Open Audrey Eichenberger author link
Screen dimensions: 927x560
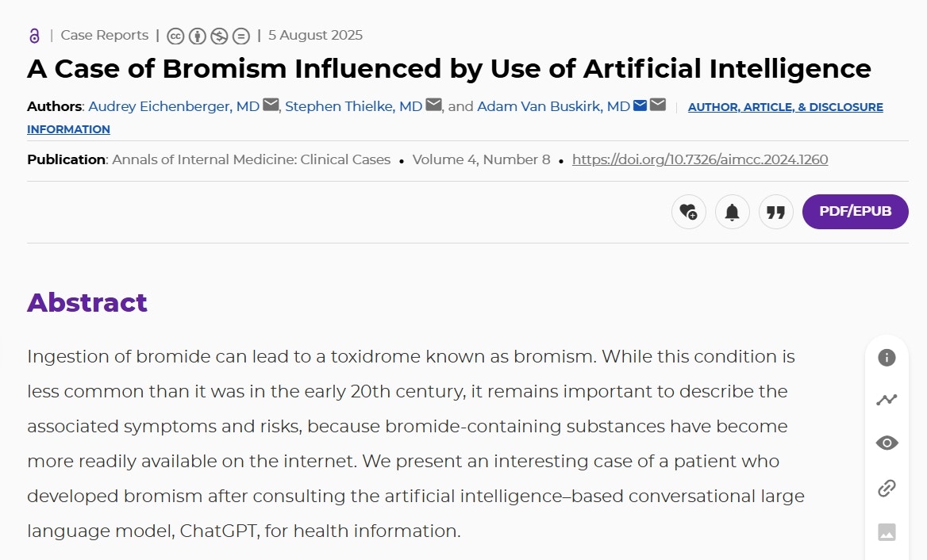[174, 106]
